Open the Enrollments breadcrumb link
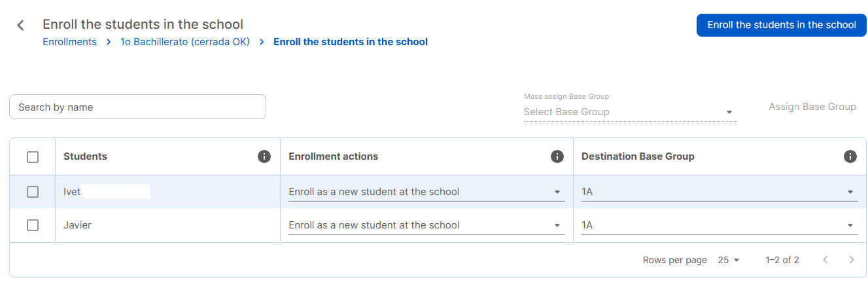868x290 pixels. tap(69, 42)
